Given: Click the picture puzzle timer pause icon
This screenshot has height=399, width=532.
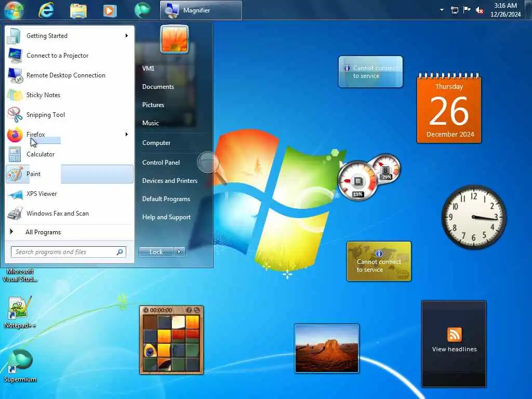Looking at the screenshot, I should pyautogui.click(x=146, y=310).
